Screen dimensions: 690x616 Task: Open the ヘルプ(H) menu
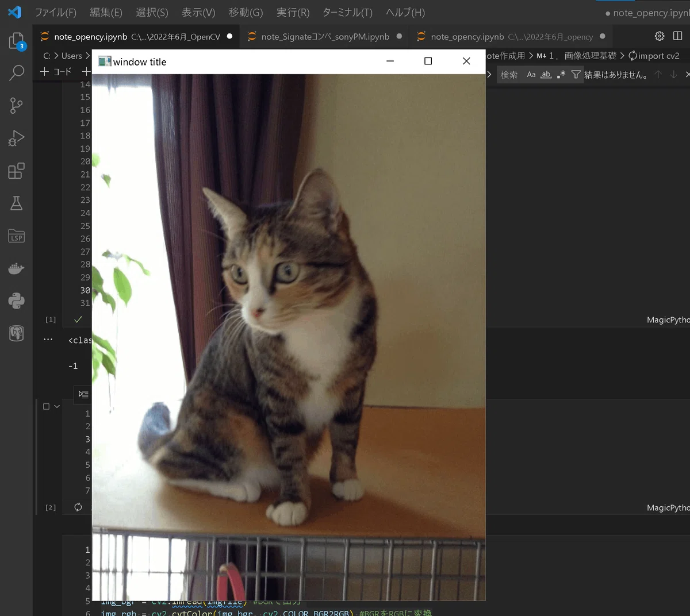pos(405,12)
